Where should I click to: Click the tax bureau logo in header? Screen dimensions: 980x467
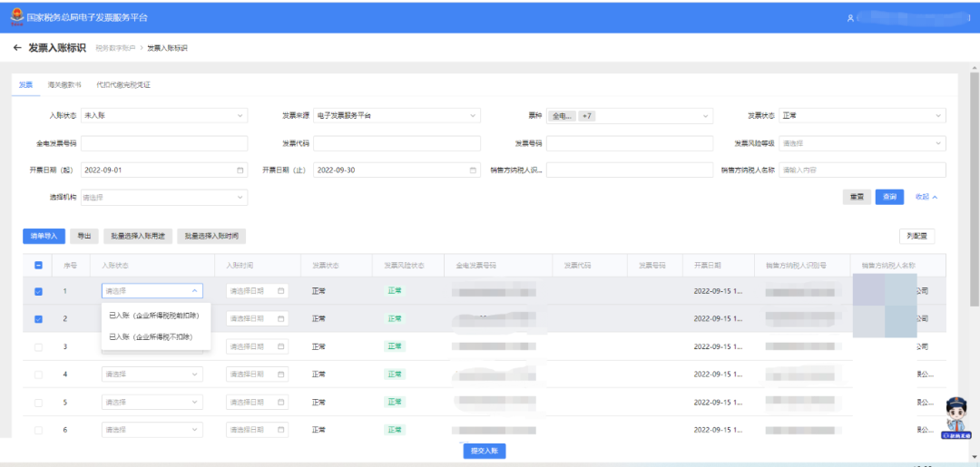16,16
